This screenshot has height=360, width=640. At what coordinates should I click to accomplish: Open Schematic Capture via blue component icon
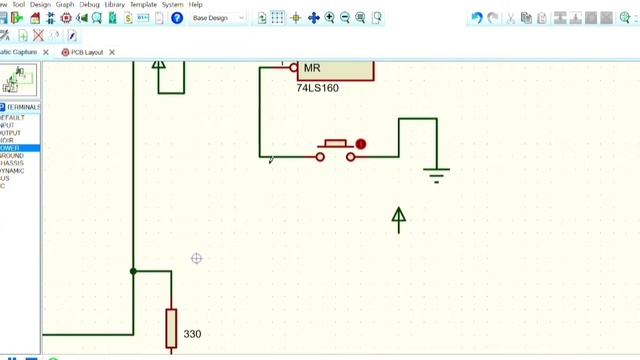click(x=51, y=18)
